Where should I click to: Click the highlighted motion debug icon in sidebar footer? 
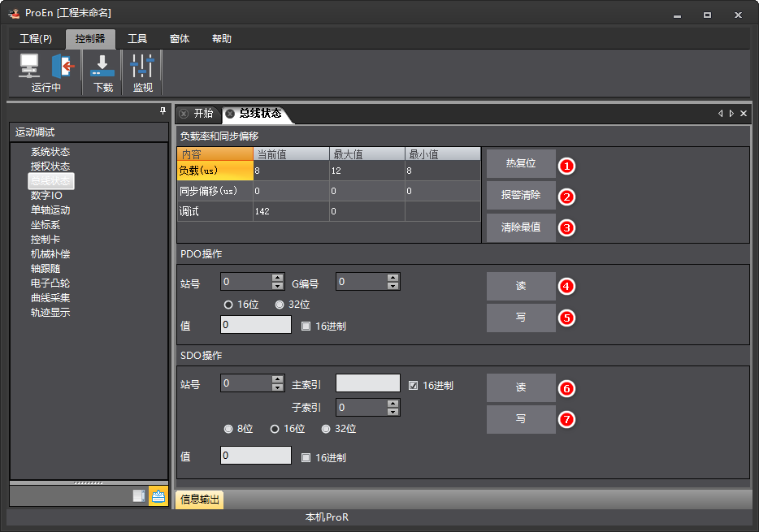[158, 496]
